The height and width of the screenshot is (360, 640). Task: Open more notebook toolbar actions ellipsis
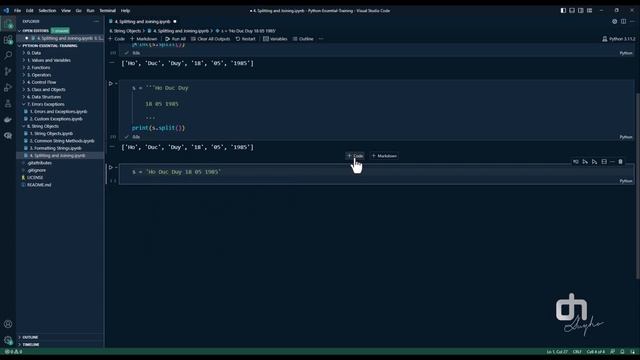point(321,39)
